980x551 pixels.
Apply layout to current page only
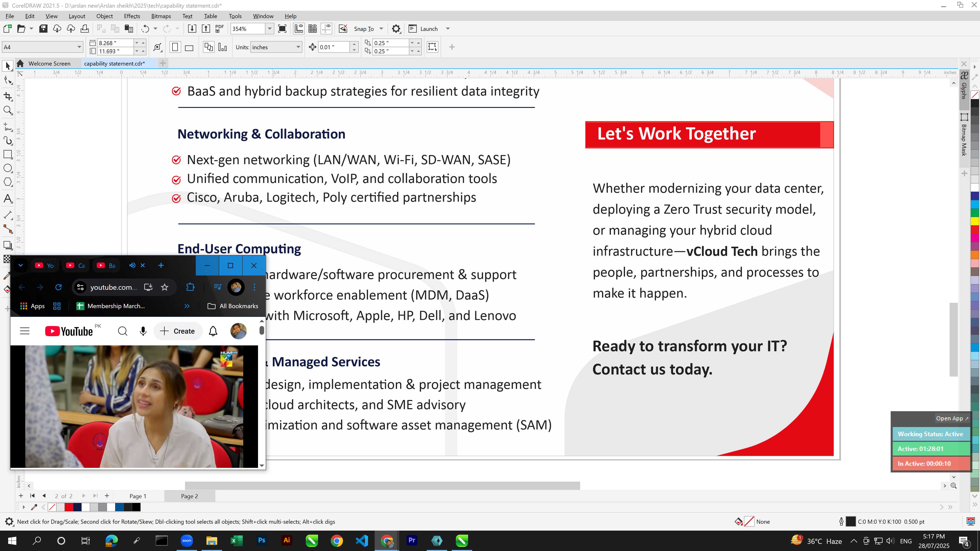click(223, 47)
